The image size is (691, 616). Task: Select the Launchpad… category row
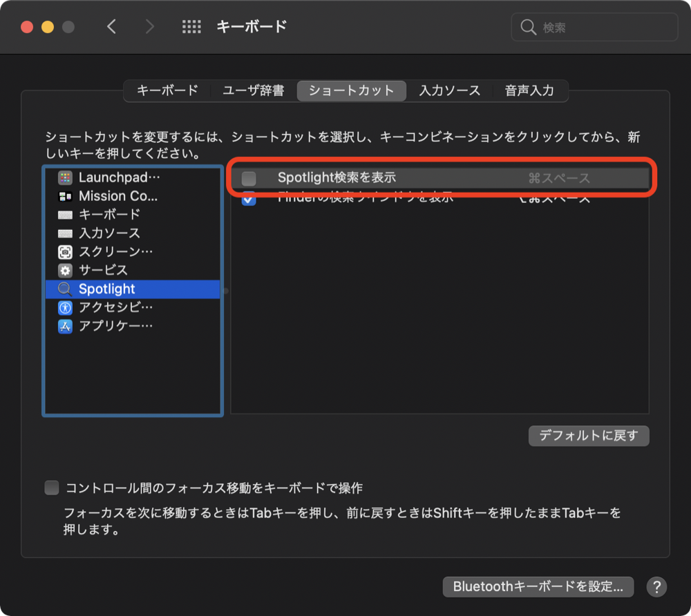133,177
